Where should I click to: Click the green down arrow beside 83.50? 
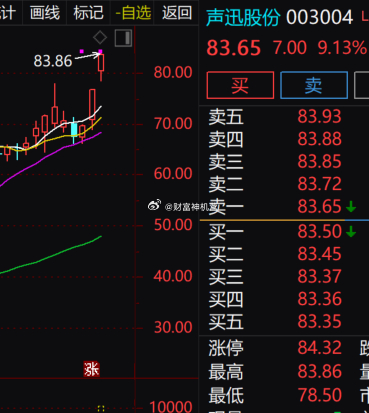(x=351, y=231)
